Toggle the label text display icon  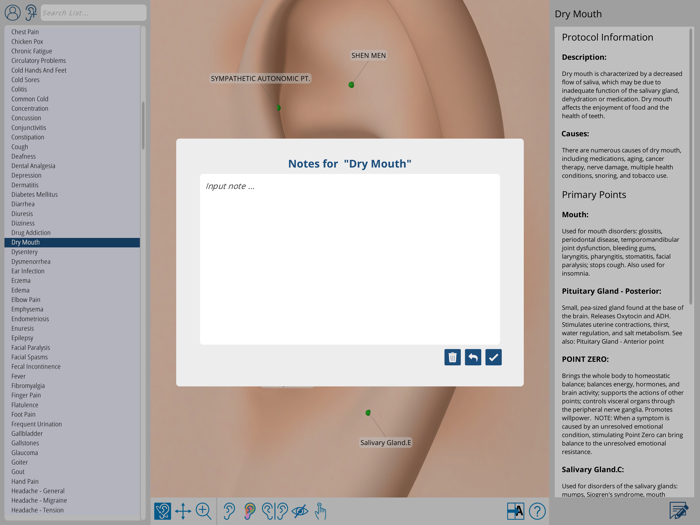pos(515,511)
